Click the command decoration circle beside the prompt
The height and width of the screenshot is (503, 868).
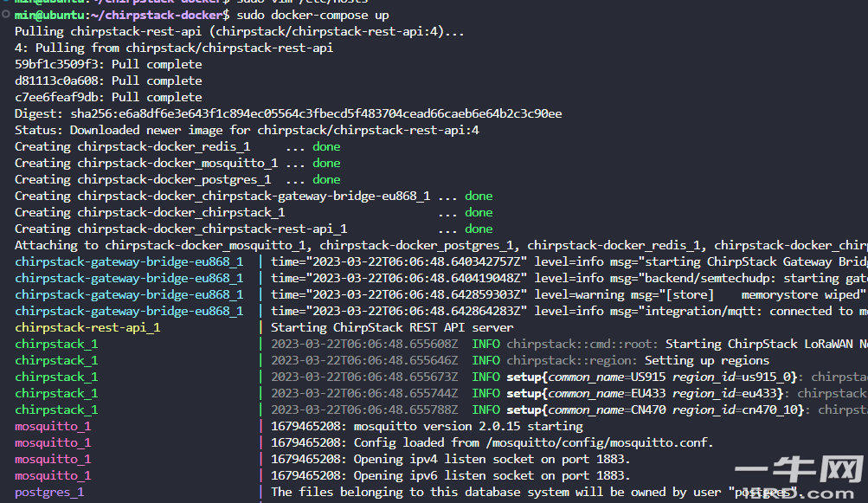pyautogui.click(x=5, y=15)
